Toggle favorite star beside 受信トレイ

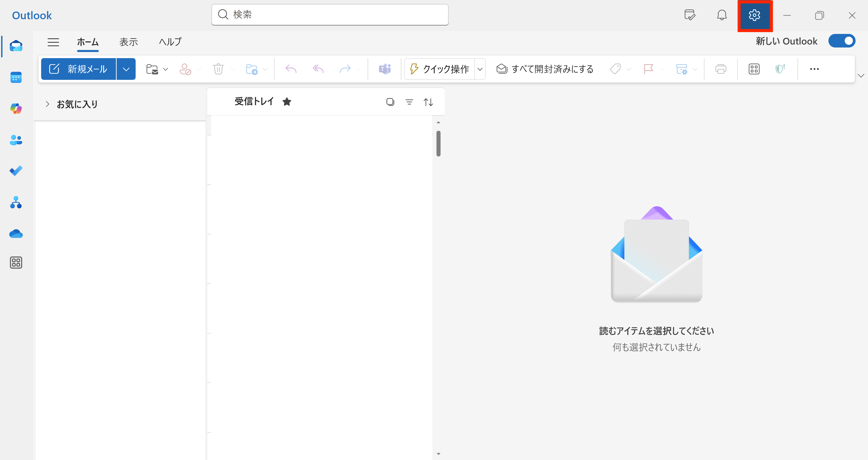coord(287,102)
